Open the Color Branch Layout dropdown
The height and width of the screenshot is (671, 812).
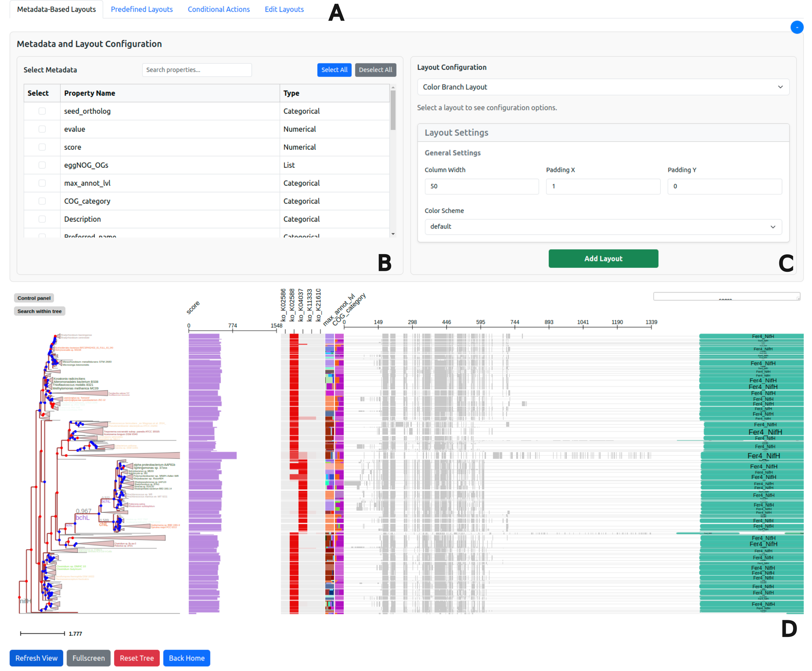pos(603,87)
